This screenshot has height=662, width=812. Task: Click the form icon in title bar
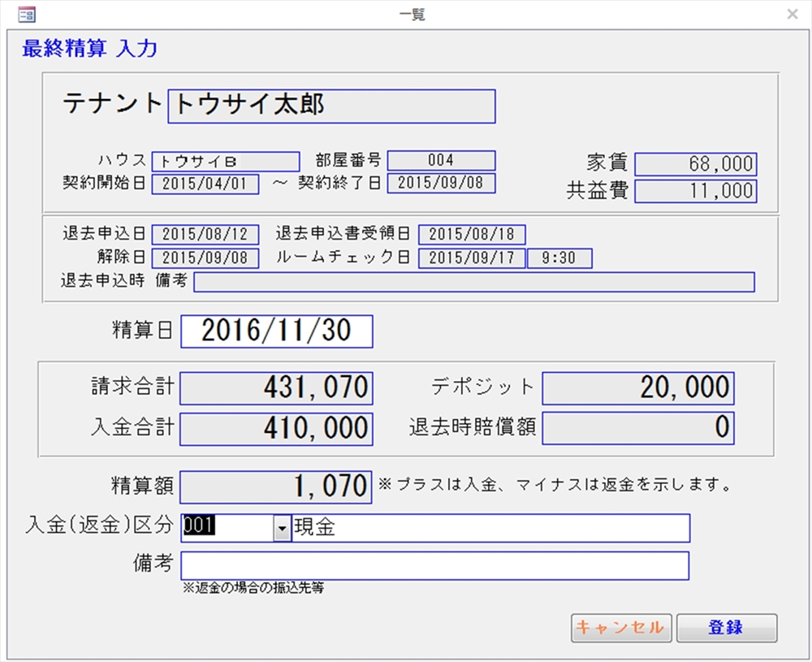tap(26, 14)
